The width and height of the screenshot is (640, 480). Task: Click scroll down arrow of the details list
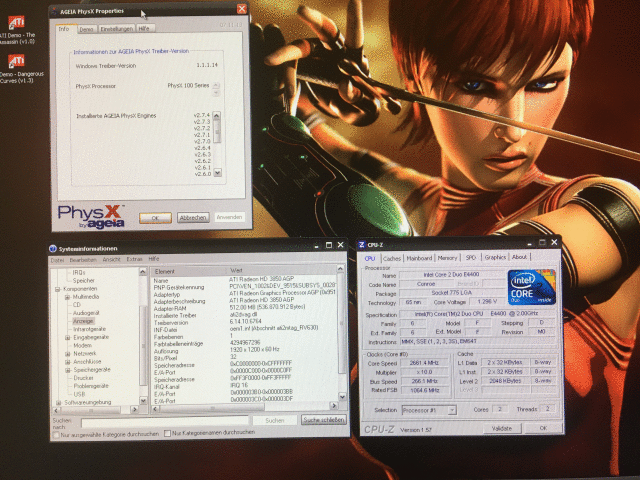[342, 396]
